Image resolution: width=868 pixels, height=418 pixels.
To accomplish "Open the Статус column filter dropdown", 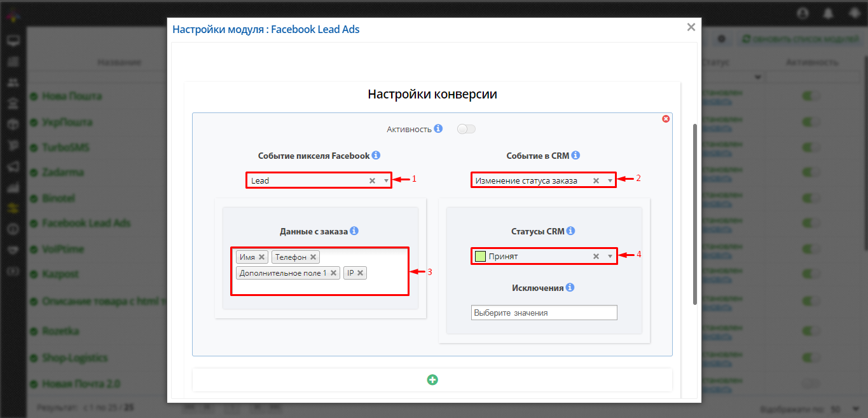I will (x=758, y=78).
